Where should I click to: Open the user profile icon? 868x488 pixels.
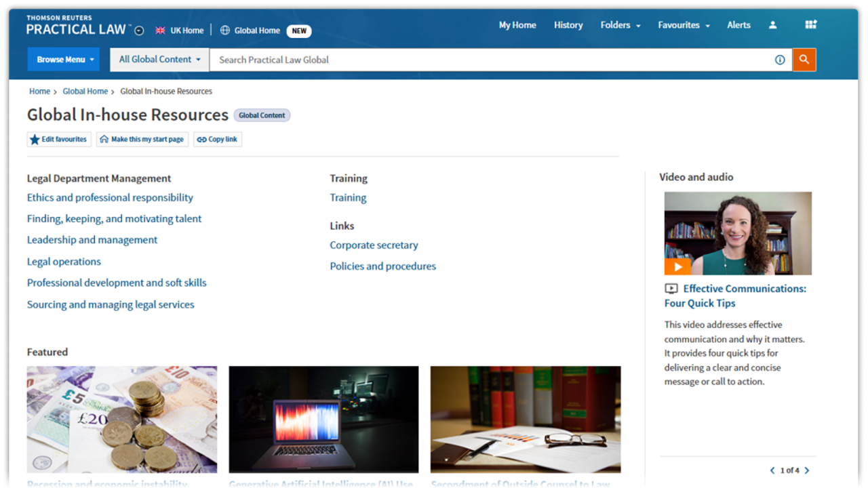pos(772,25)
